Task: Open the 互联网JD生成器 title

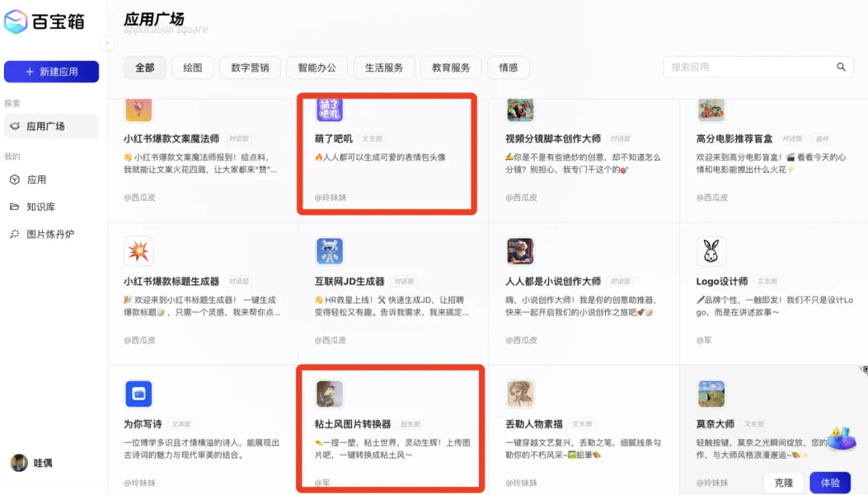Action: pyautogui.click(x=350, y=281)
